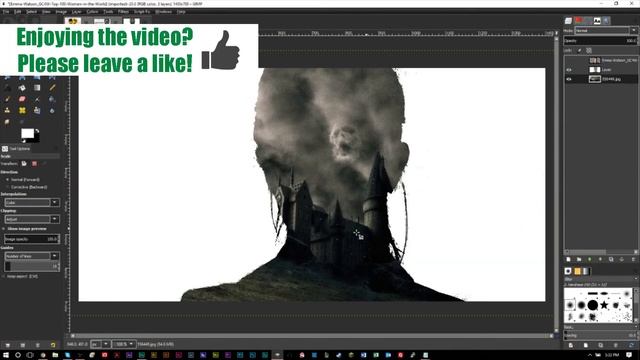The image size is (640, 360).
Task: Set transform target to path icon
Action: click(x=44, y=164)
